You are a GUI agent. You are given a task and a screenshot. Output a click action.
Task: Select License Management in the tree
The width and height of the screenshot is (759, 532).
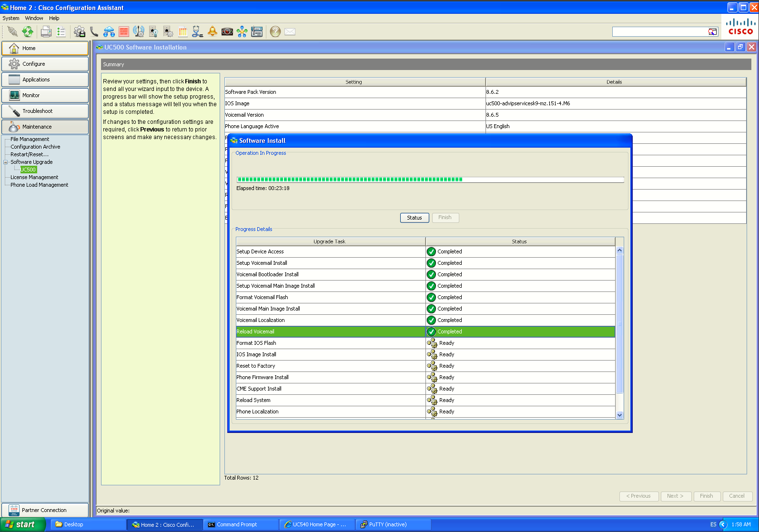34,177
